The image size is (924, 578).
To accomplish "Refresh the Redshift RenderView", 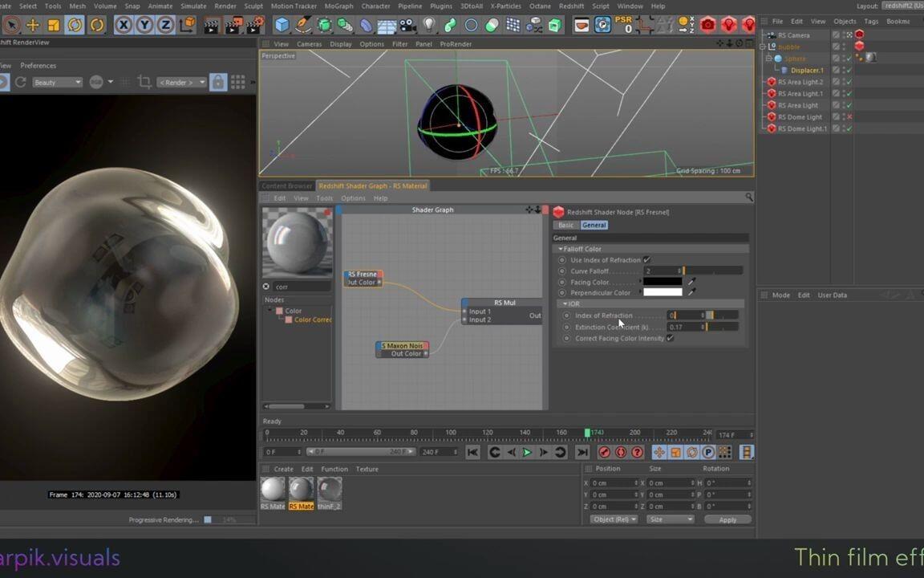I will pyautogui.click(x=21, y=82).
